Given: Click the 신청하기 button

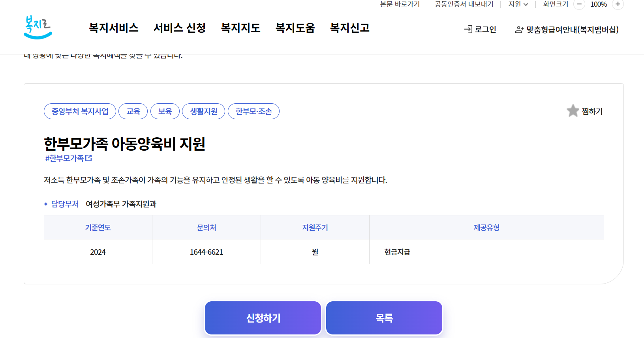Looking at the screenshot, I should tap(263, 318).
